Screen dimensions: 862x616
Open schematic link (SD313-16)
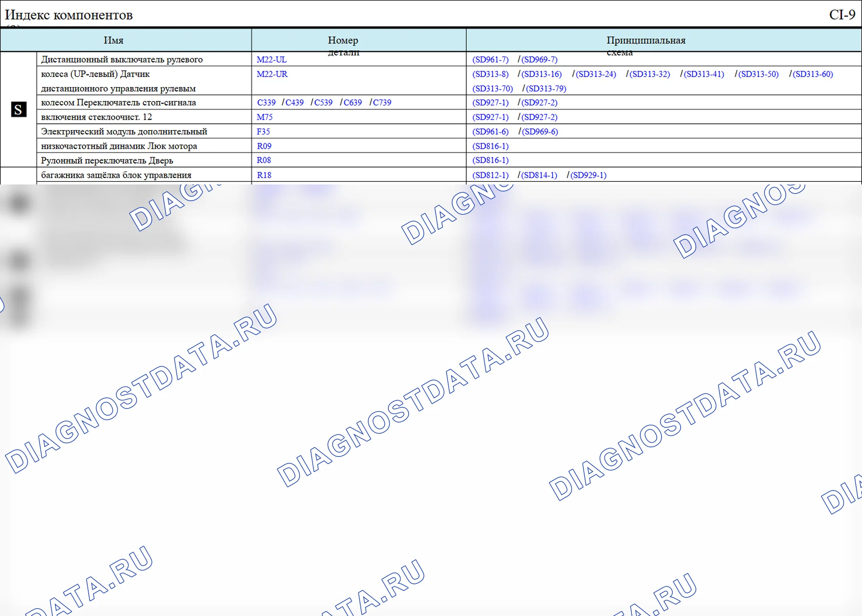tap(542, 74)
